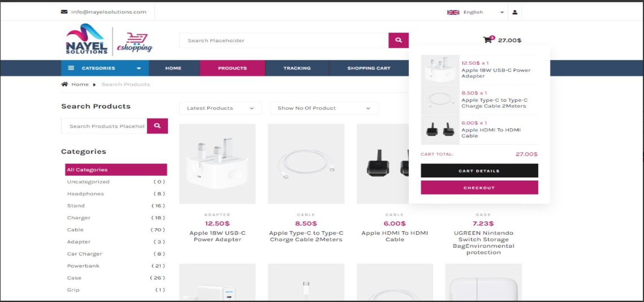Click the Cart Details button

pyautogui.click(x=479, y=171)
